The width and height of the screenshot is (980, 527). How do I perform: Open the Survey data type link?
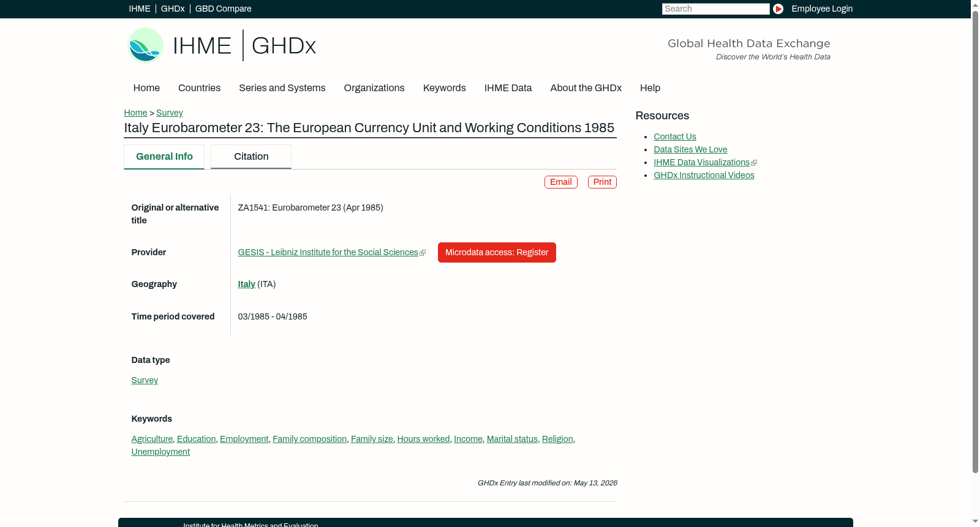pyautogui.click(x=145, y=380)
